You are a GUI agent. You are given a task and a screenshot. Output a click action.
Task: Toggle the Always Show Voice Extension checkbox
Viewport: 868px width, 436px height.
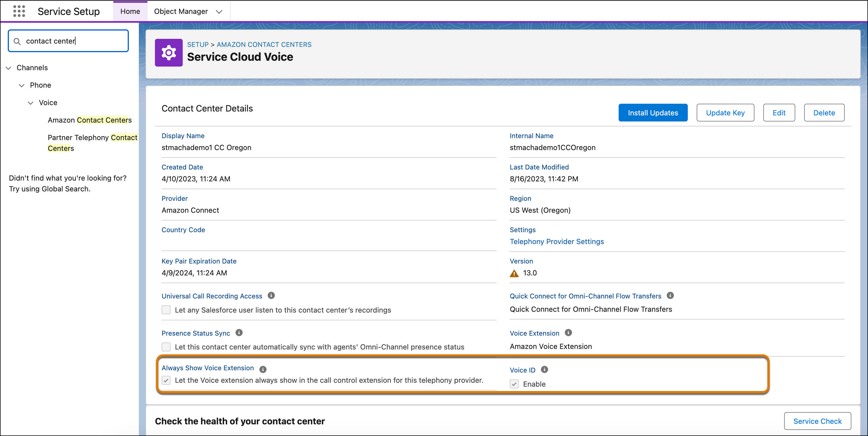[166, 380]
